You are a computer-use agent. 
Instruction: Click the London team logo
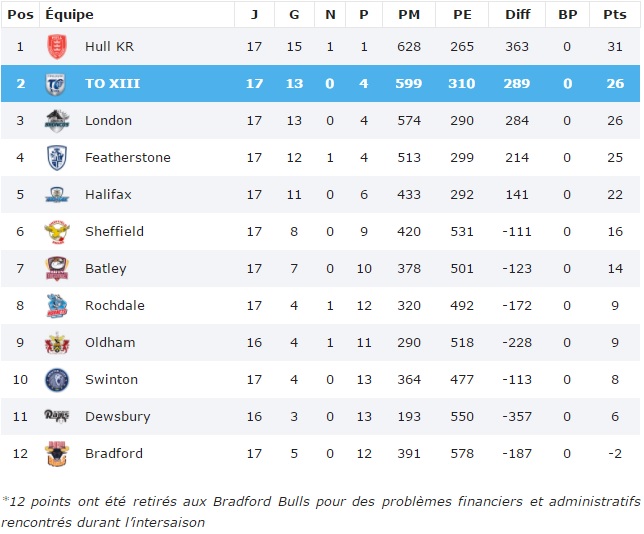tap(57, 121)
